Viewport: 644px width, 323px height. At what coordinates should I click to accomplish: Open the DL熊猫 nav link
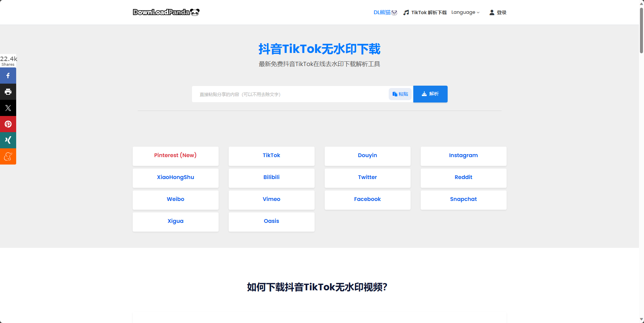385,12
